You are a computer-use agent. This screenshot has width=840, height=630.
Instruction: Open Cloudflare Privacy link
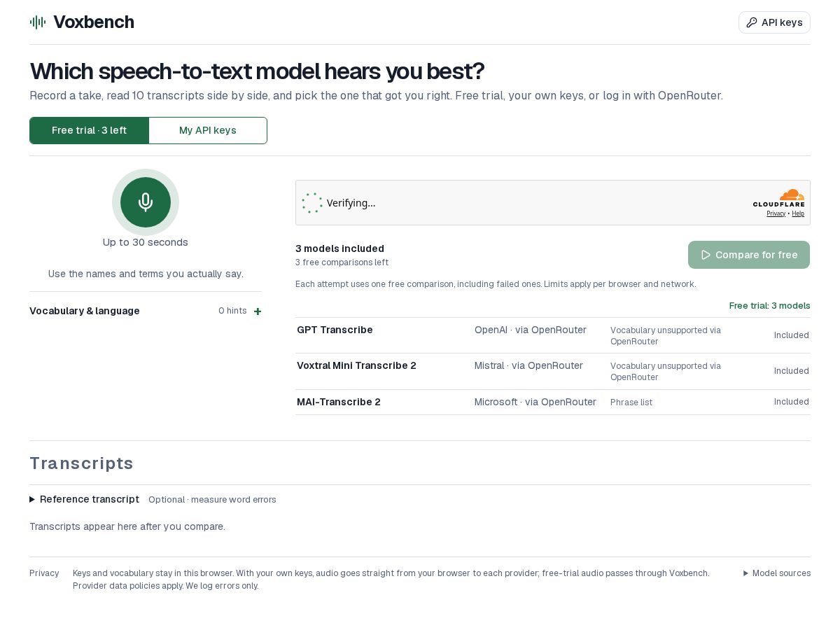pos(776,213)
